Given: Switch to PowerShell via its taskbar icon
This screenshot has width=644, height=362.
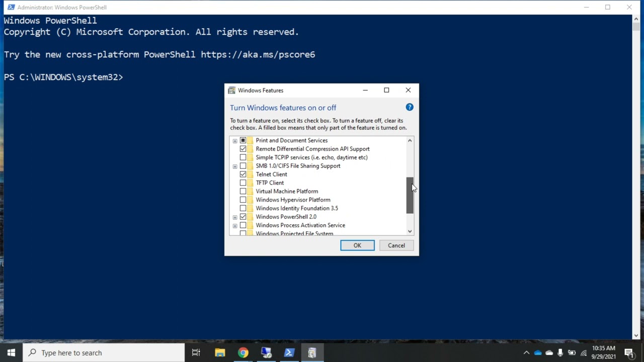Looking at the screenshot, I should coord(289,352).
